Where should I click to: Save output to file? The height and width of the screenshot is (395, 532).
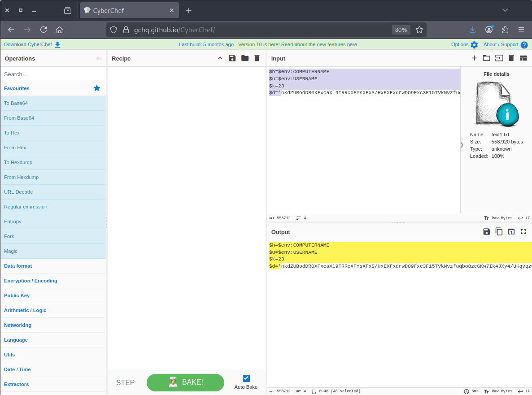click(x=486, y=232)
